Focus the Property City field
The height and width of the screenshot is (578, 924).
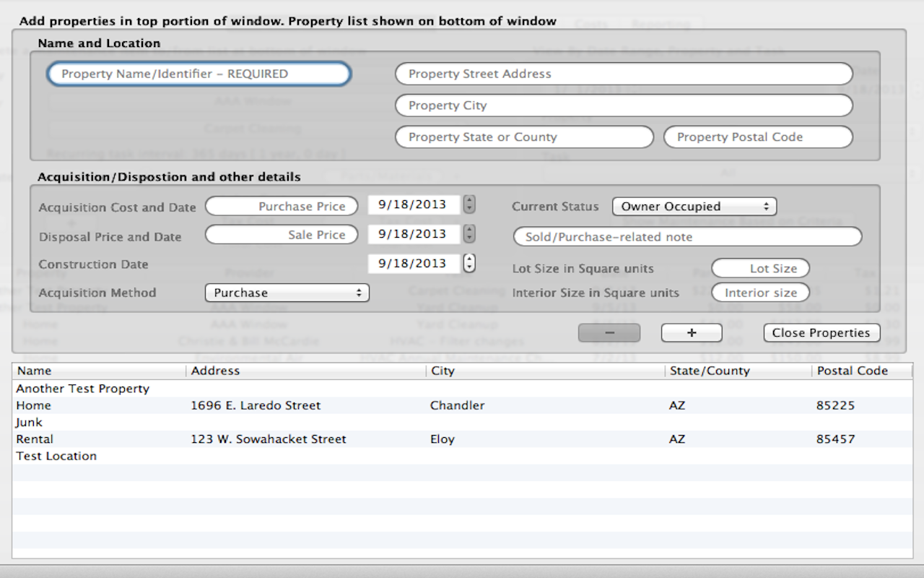click(x=624, y=105)
